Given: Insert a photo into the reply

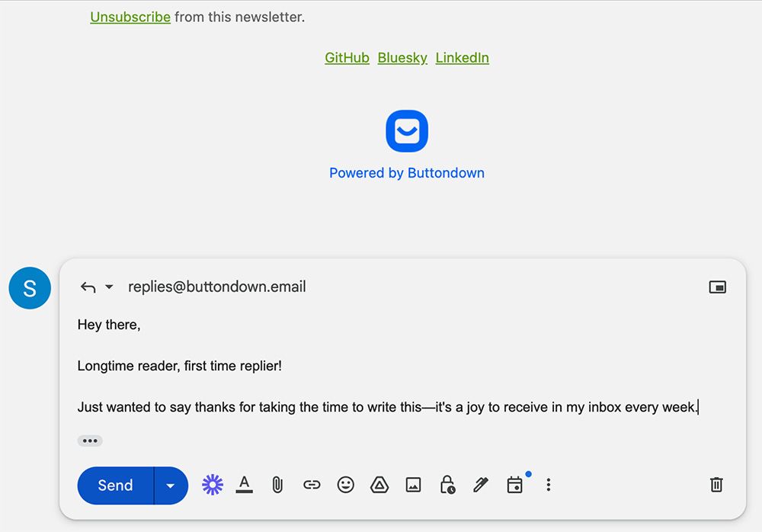Looking at the screenshot, I should click(x=413, y=485).
